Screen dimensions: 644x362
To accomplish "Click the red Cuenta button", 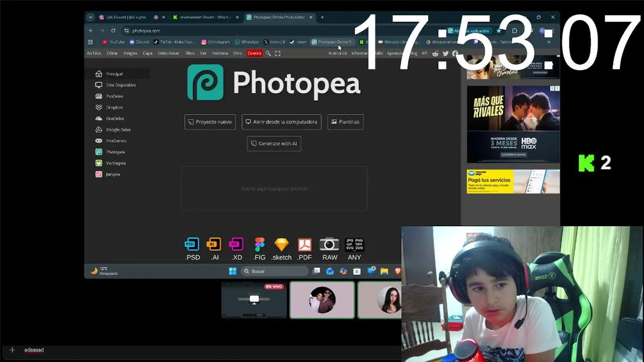I will (x=255, y=53).
